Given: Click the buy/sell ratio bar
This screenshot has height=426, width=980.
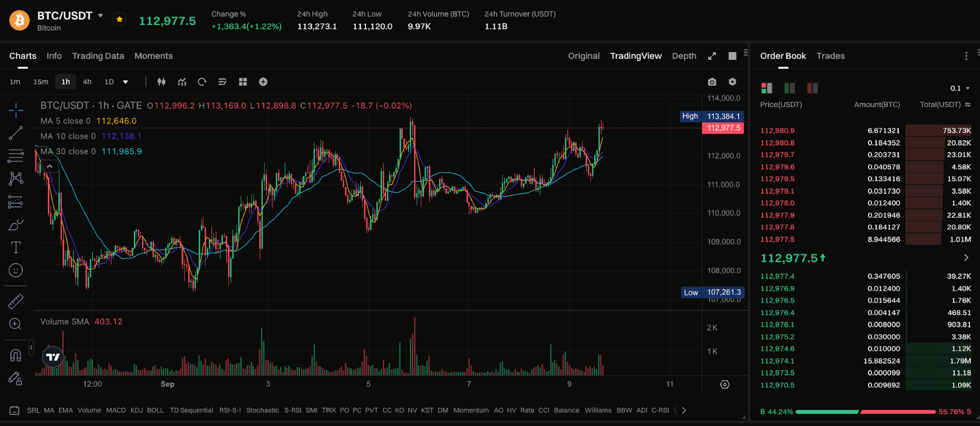Looking at the screenshot, I should pyautogui.click(x=865, y=412).
